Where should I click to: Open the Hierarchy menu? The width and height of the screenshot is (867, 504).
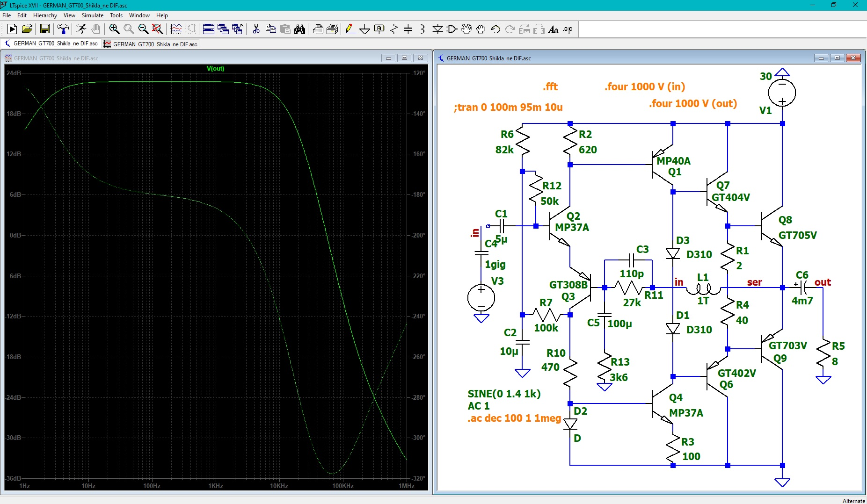click(x=45, y=15)
